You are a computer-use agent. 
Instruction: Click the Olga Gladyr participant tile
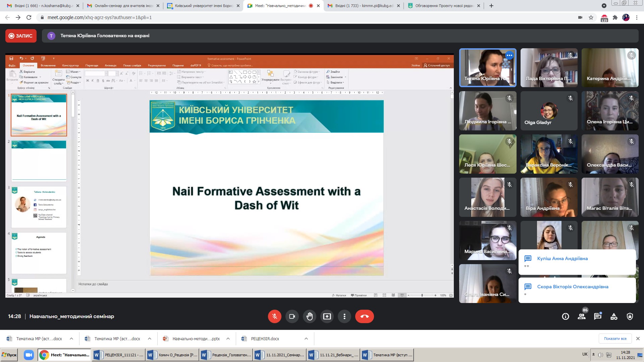[549, 111]
